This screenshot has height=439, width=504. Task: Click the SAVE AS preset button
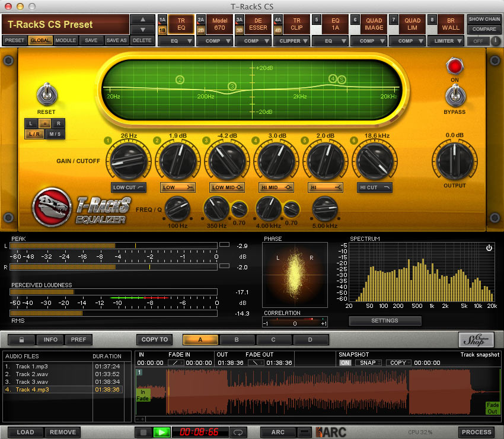coord(116,41)
